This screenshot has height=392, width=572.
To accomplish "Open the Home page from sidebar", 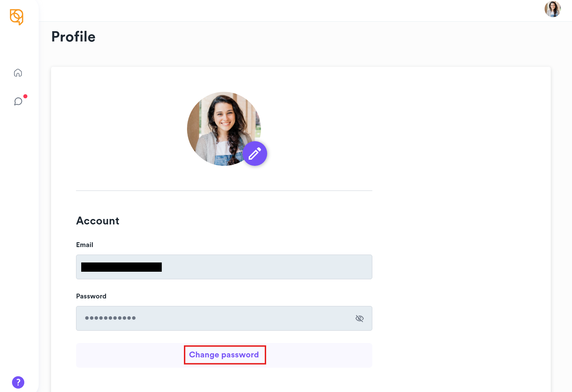I will pyautogui.click(x=18, y=73).
